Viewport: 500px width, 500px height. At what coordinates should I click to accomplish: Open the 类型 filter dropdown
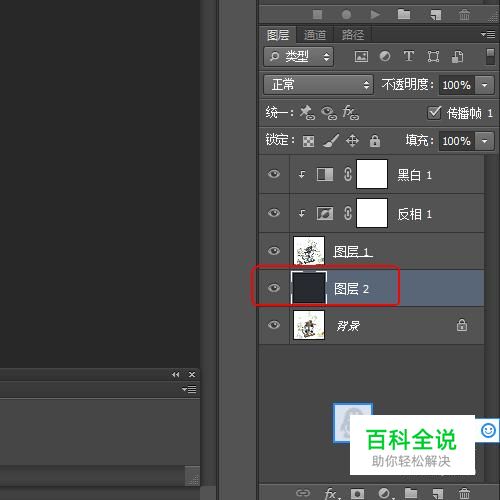tap(298, 56)
